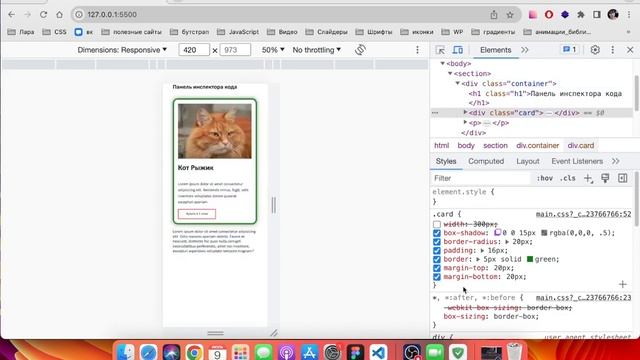This screenshot has width=640, height=360.
Task: Open the extensions puzzle menu
Action: pyautogui.click(x=580, y=15)
